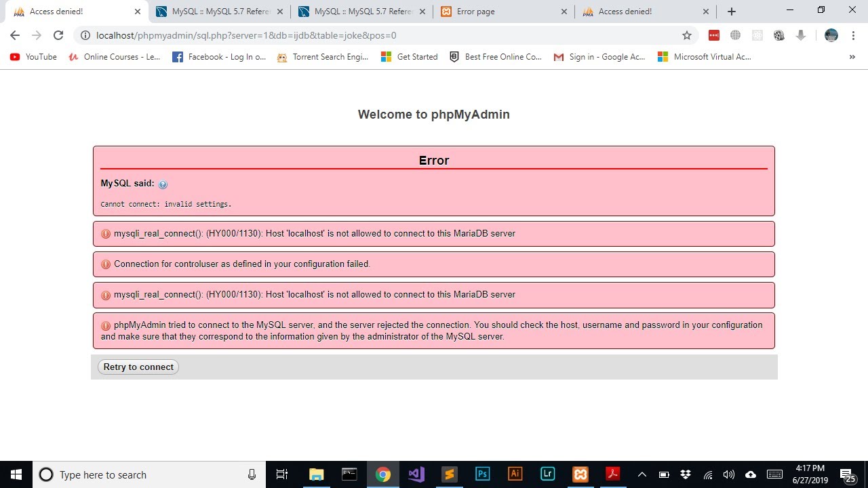The width and height of the screenshot is (868, 488).
Task: Open Sign in - Google Ac... bookmark
Action: pos(599,57)
